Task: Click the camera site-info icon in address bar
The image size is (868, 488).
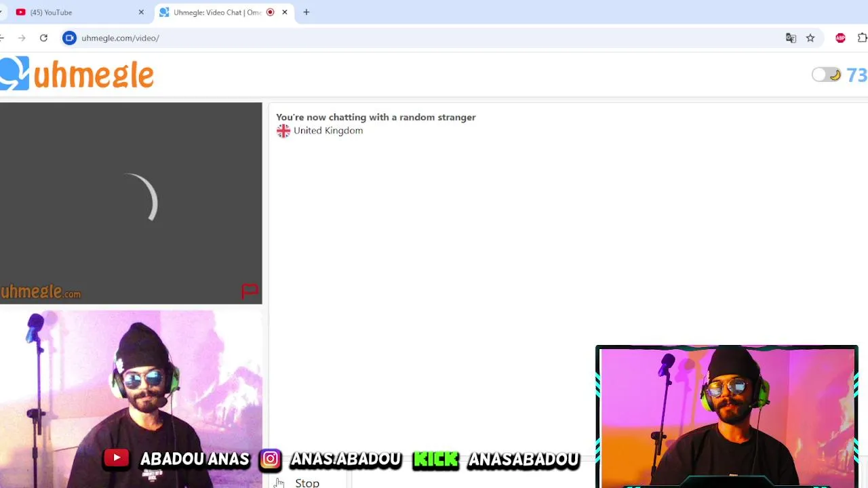Action: [69, 38]
